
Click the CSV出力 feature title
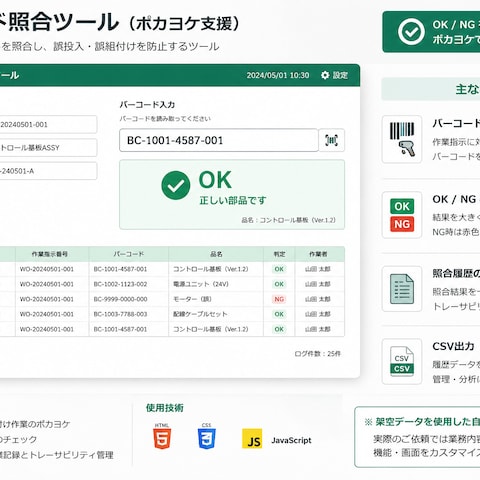coord(453,346)
